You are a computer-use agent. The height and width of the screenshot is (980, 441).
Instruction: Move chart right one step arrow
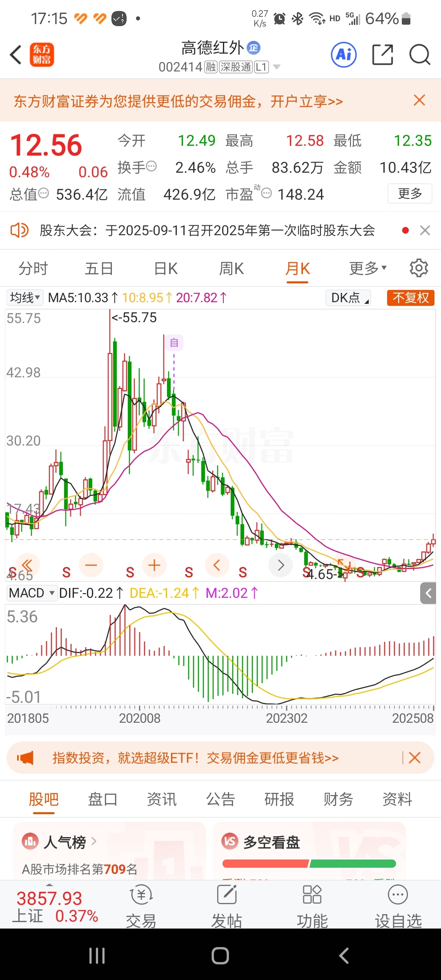pyautogui.click(x=281, y=565)
